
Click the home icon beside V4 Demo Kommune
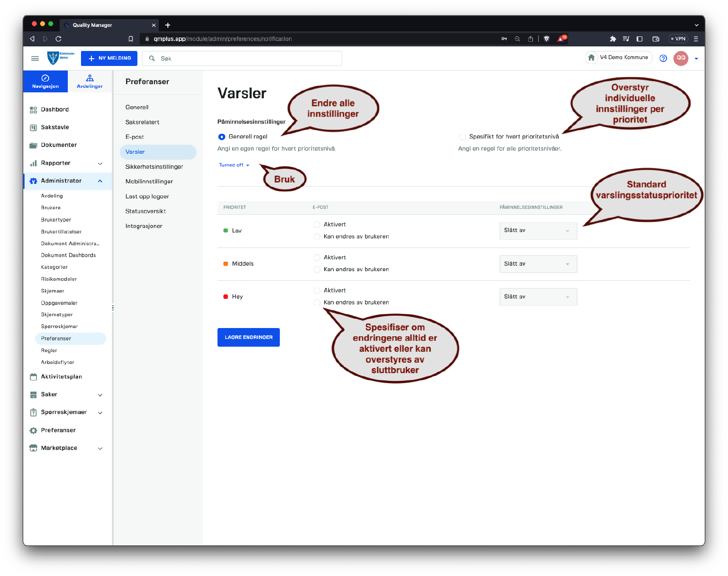click(x=591, y=58)
